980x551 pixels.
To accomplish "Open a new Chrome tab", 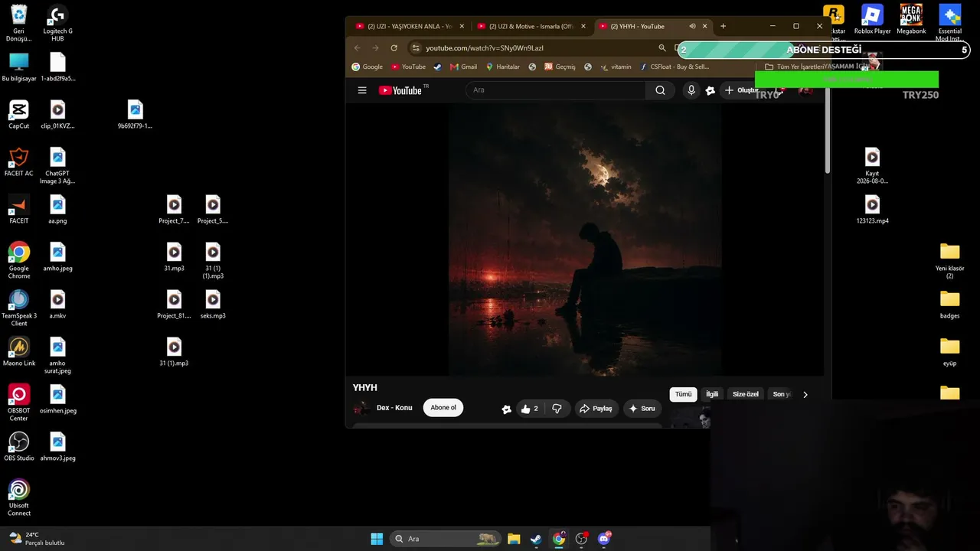I will 723,26.
